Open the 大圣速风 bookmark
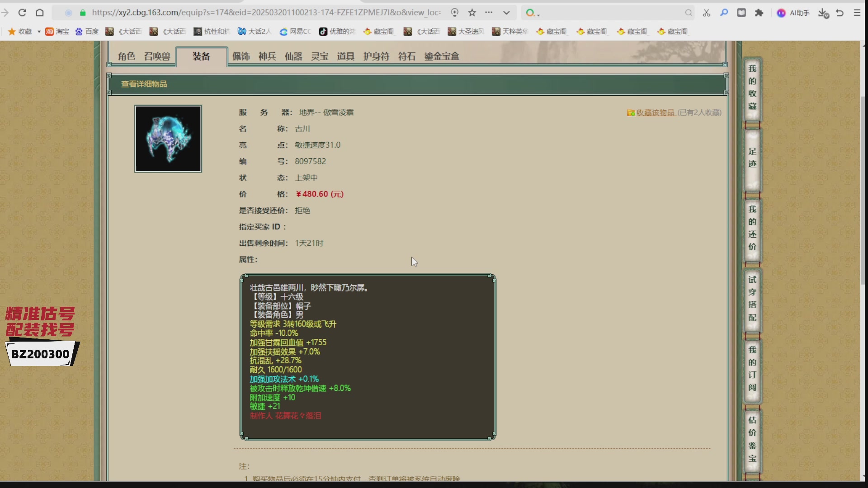 [x=466, y=31]
